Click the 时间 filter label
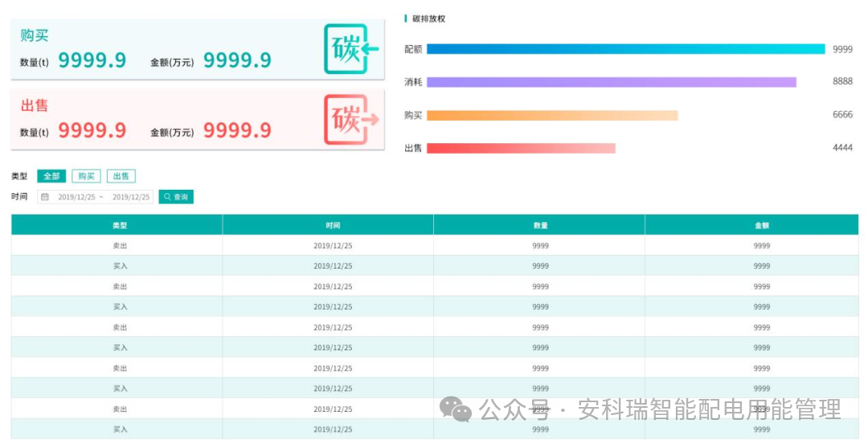Viewport: 868px width, 444px height. coord(19,197)
